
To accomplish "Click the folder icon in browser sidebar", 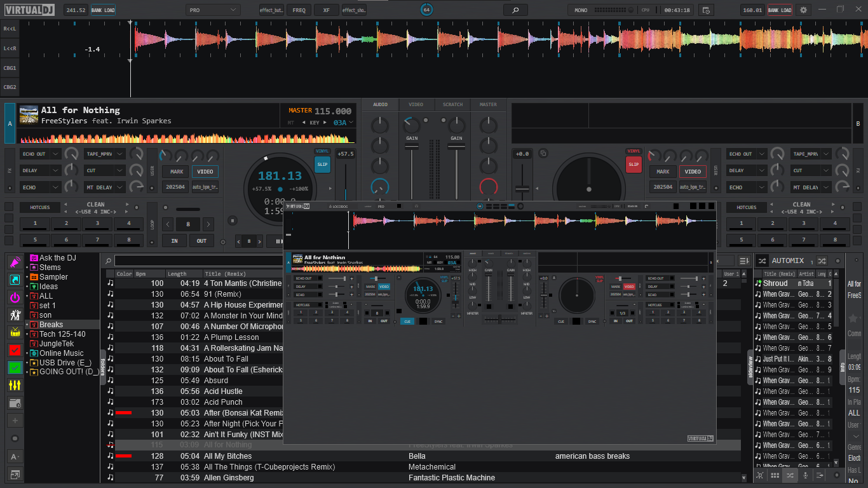I will click(15, 403).
